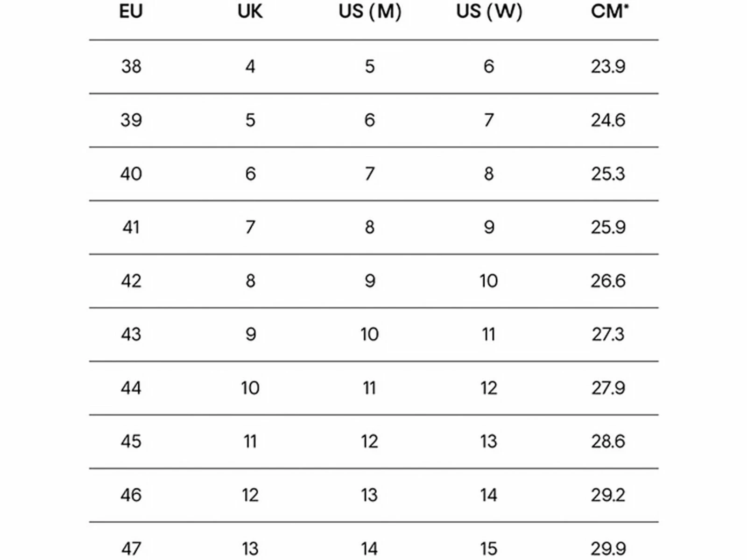Click the EU column header

point(131,11)
